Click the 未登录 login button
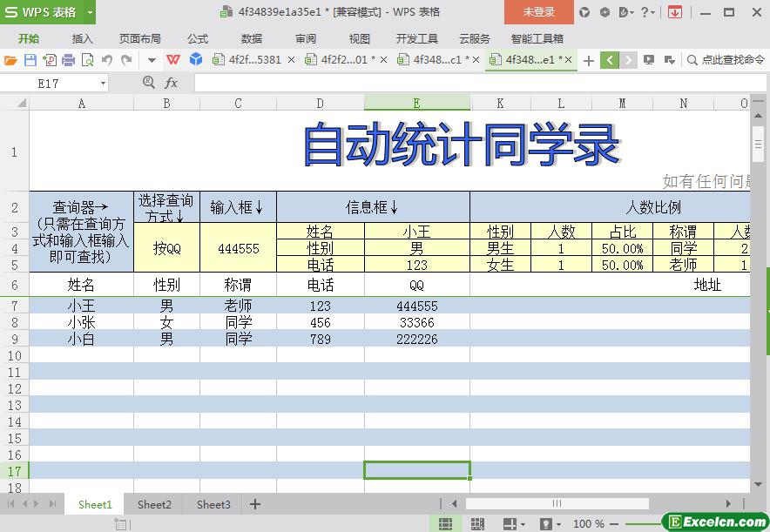The image size is (770, 532). point(538,12)
